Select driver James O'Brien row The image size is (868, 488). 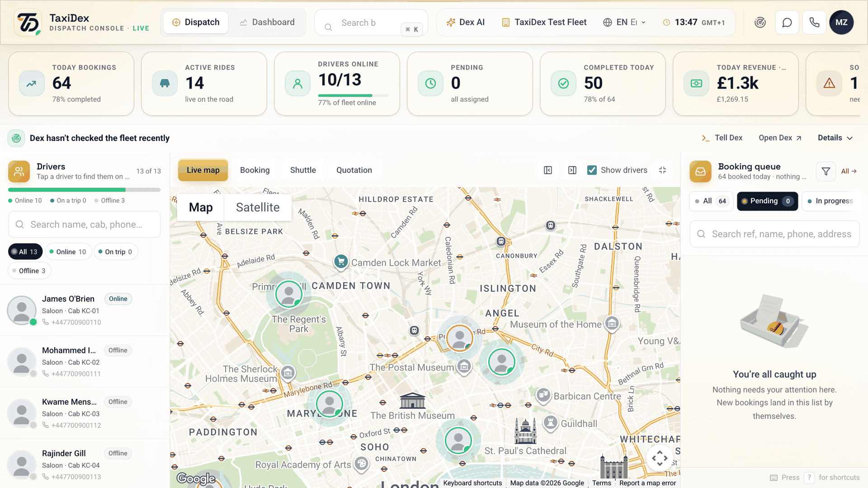pos(85,310)
